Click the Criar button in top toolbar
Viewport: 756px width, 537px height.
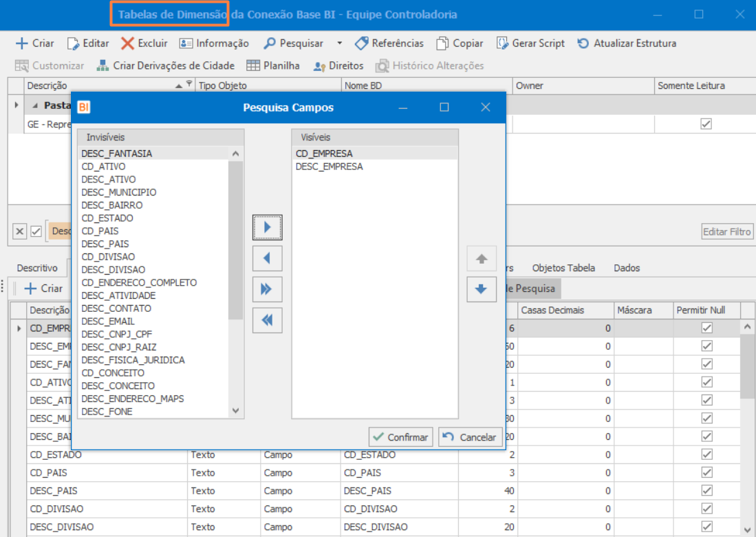34,43
